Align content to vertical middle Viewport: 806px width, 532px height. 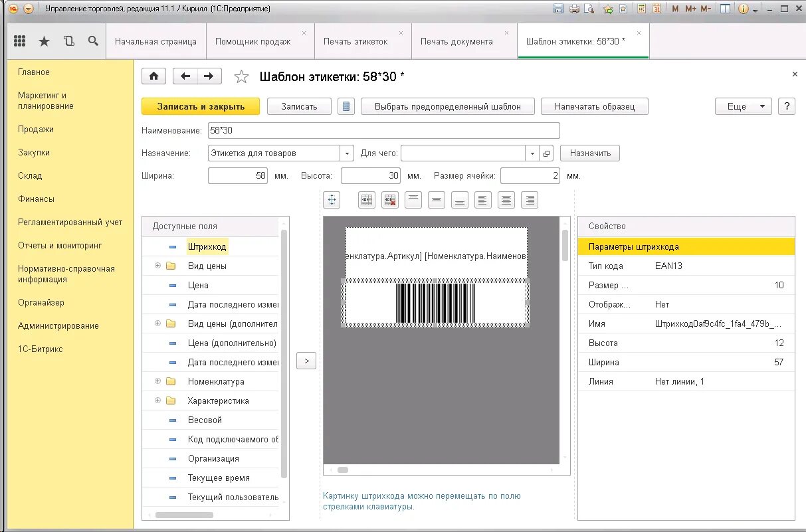click(437, 199)
